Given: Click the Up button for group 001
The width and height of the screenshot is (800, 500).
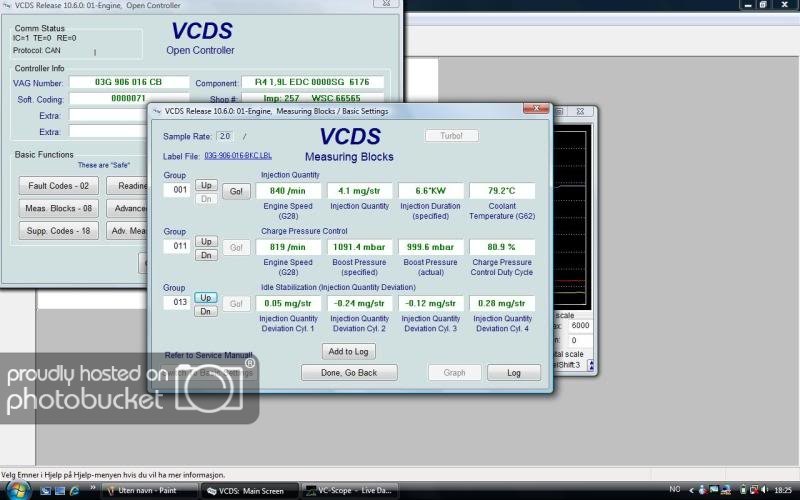Looking at the screenshot, I should pos(205,186).
